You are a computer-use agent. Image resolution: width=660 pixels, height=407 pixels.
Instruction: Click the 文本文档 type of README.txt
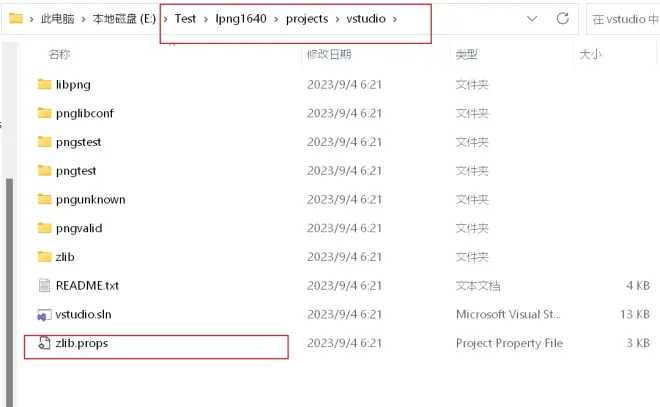(x=478, y=286)
